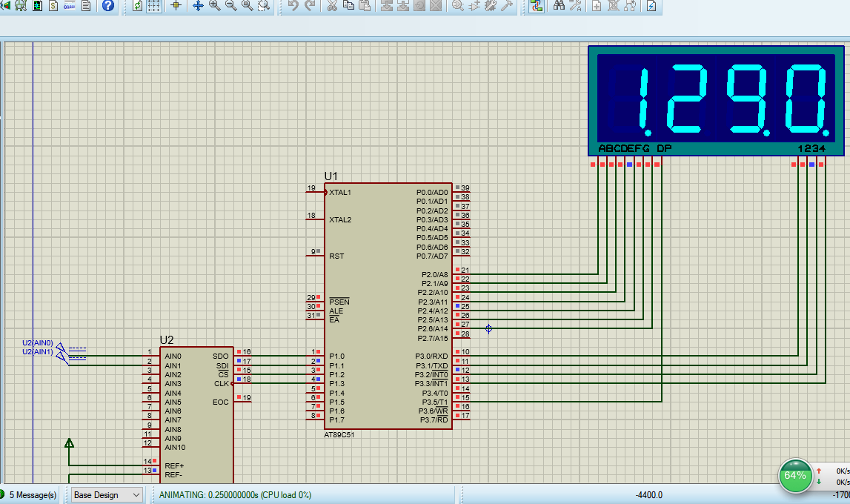The image size is (850, 504).
Task: Paste from clipboard icon
Action: click(365, 6)
